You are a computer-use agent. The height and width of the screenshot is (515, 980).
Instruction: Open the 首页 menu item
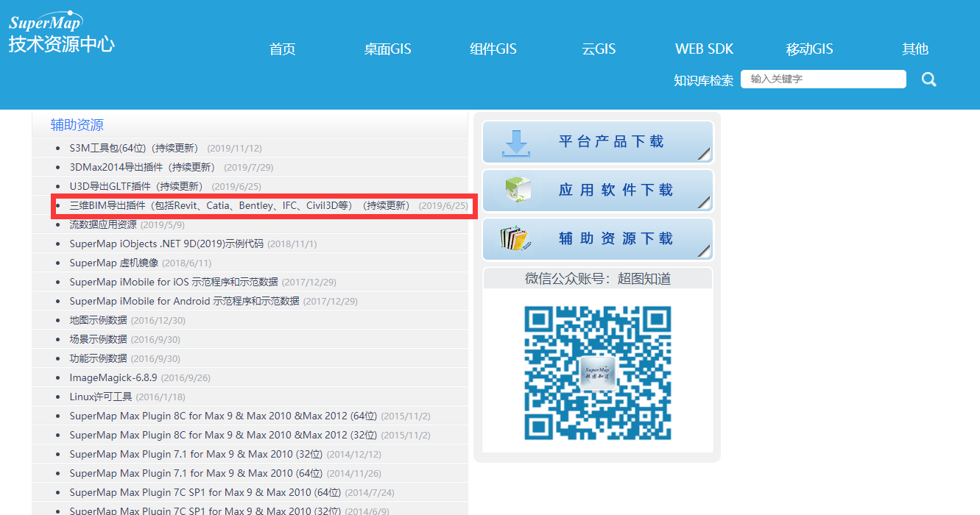click(x=283, y=49)
